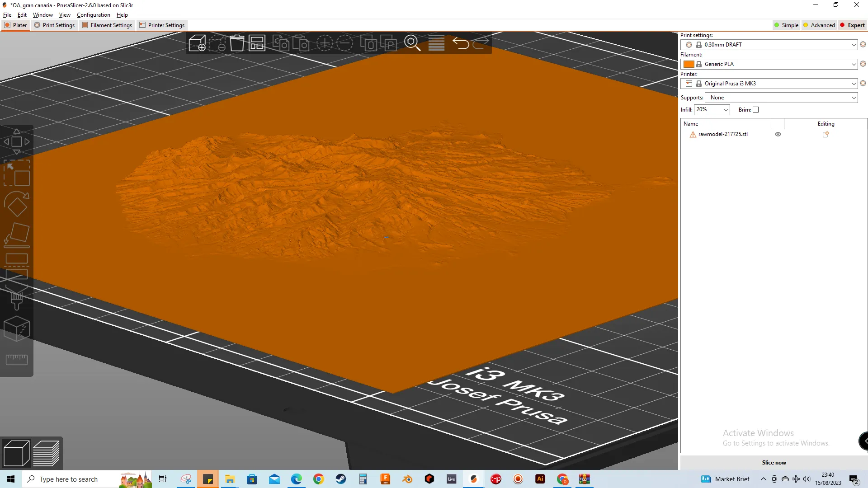868x488 pixels.
Task: Switch to sliced layers preview view
Action: tap(46, 453)
